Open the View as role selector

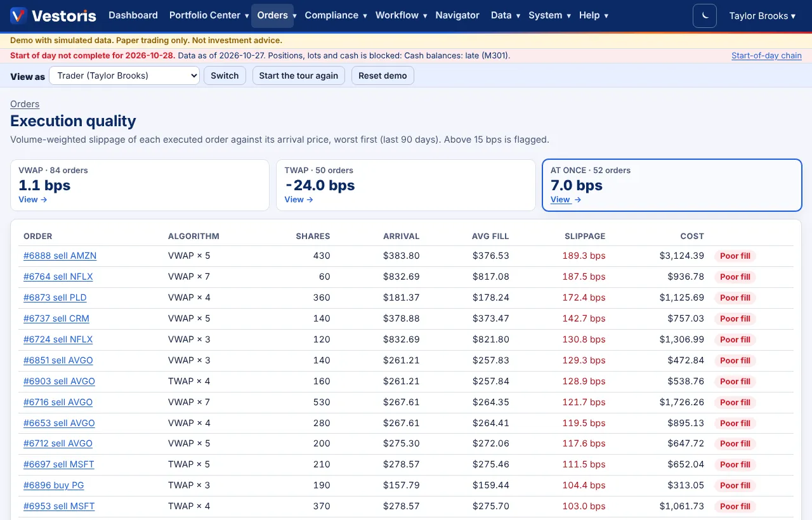pyautogui.click(x=124, y=75)
